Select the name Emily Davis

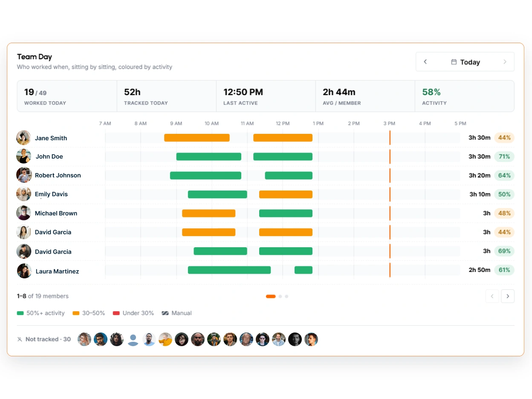(x=51, y=194)
